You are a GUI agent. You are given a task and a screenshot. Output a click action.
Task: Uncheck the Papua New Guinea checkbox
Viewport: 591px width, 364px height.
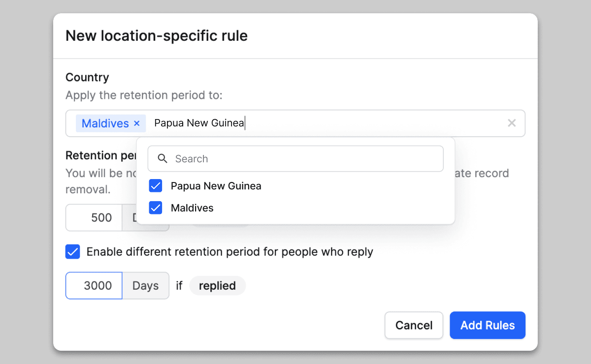tap(156, 186)
